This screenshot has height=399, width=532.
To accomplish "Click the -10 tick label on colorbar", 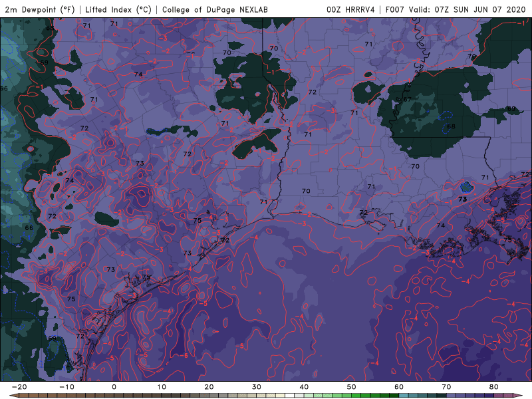I will (x=66, y=387).
